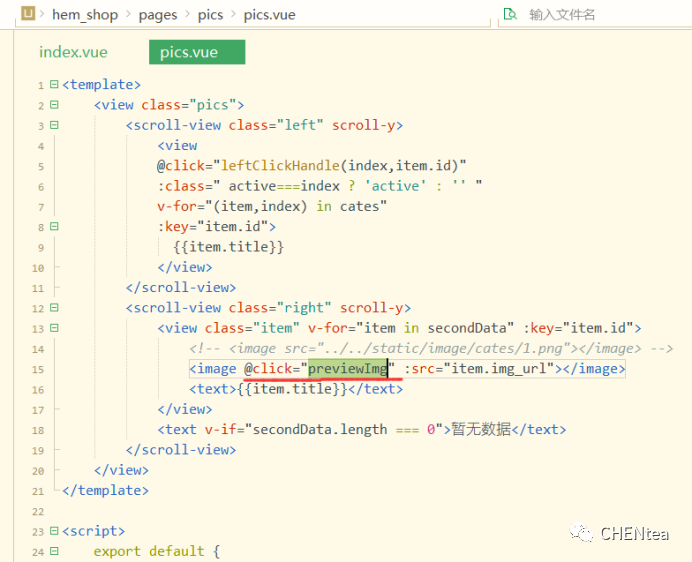Image resolution: width=692 pixels, height=562 pixels.
Task: Fold the view class="pics" block
Action: (x=54, y=105)
